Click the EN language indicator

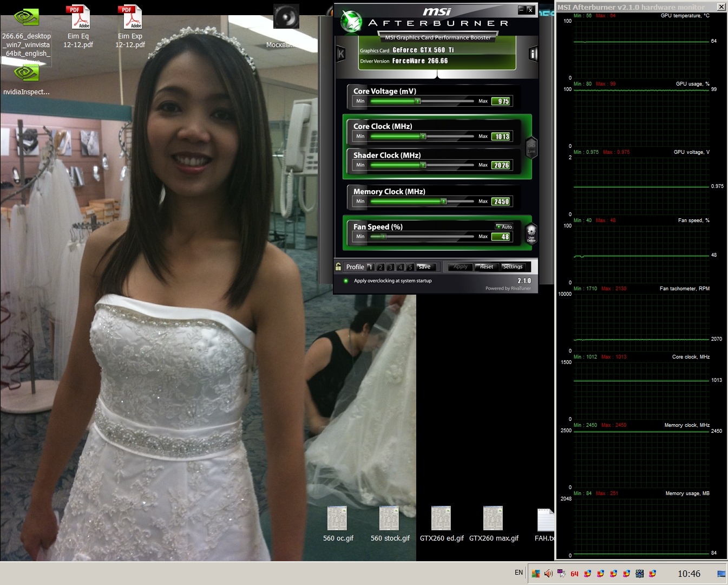click(519, 573)
